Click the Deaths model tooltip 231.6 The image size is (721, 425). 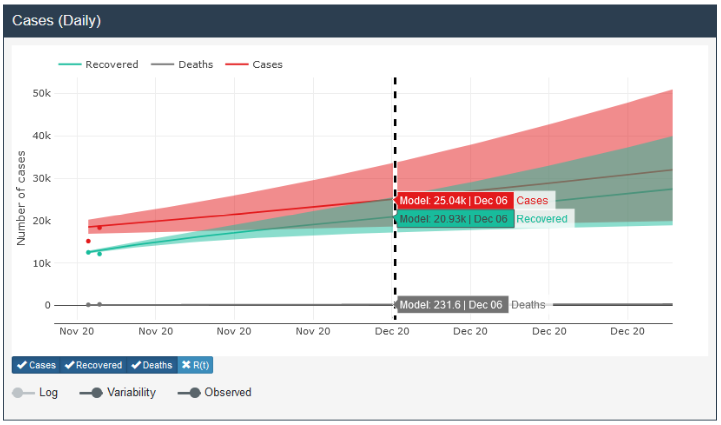click(451, 304)
